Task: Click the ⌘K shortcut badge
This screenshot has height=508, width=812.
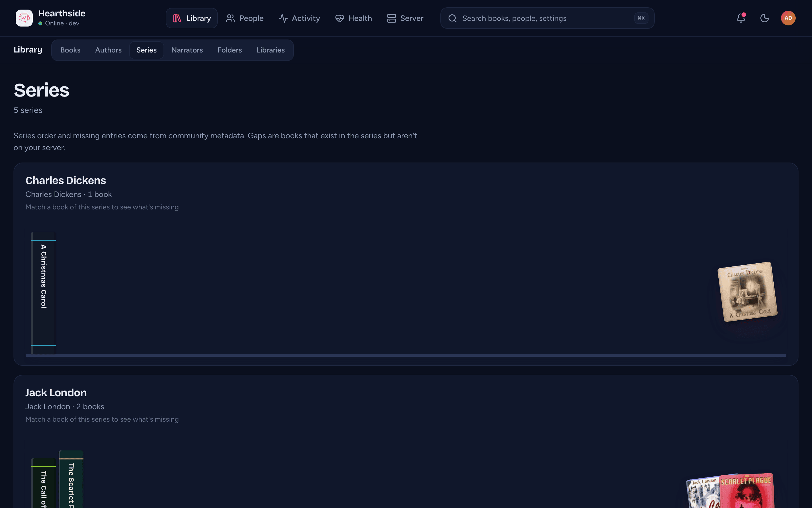Action: [641, 18]
